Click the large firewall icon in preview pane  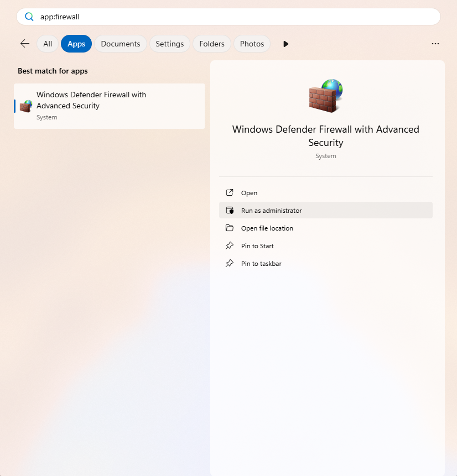325,95
